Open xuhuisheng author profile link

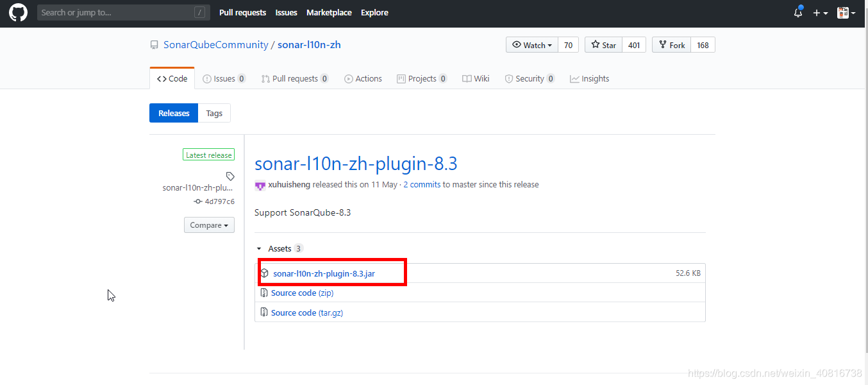(289, 184)
